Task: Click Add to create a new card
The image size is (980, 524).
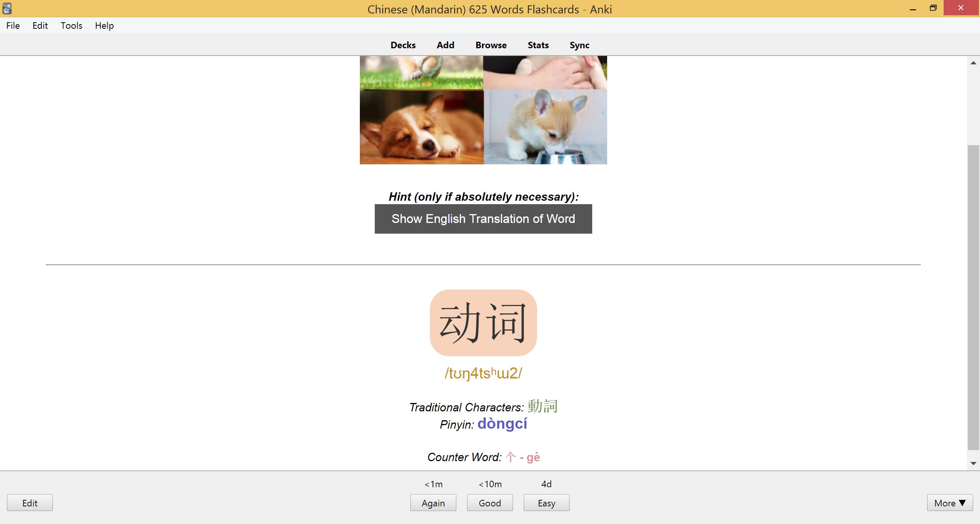Action: pyautogui.click(x=446, y=45)
